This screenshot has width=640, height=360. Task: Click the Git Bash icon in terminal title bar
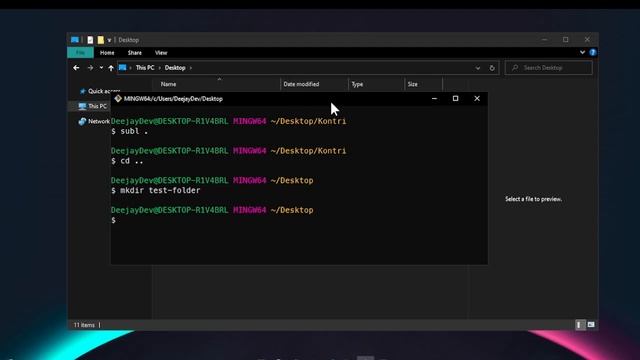(118, 98)
